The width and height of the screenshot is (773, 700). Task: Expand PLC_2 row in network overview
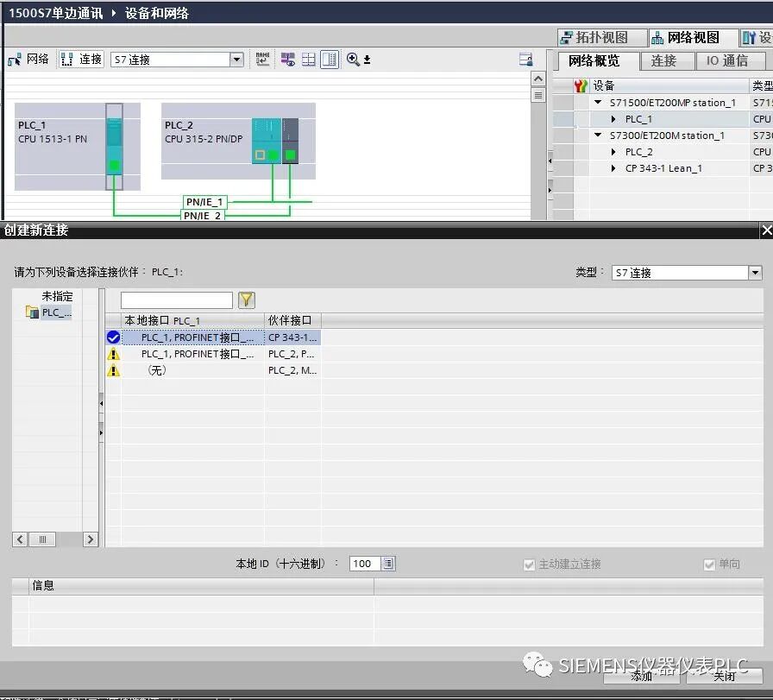coord(613,152)
